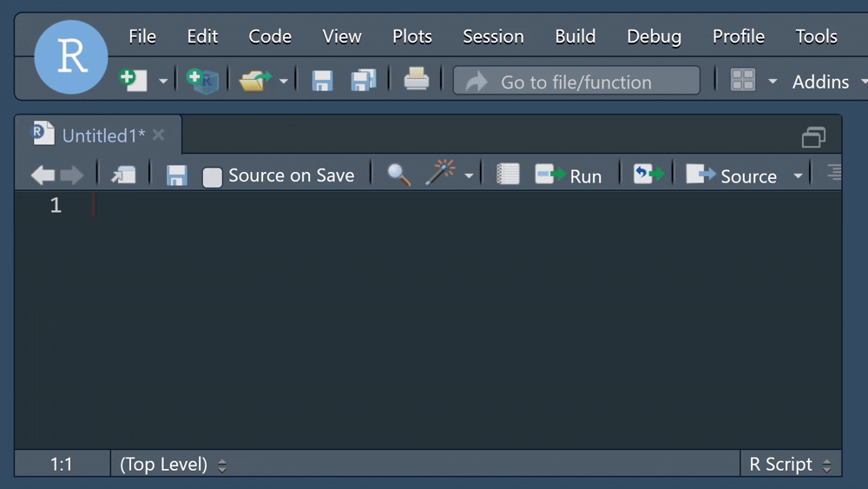Click the Compile Report notebook icon
868x489 pixels.
pyautogui.click(x=508, y=175)
